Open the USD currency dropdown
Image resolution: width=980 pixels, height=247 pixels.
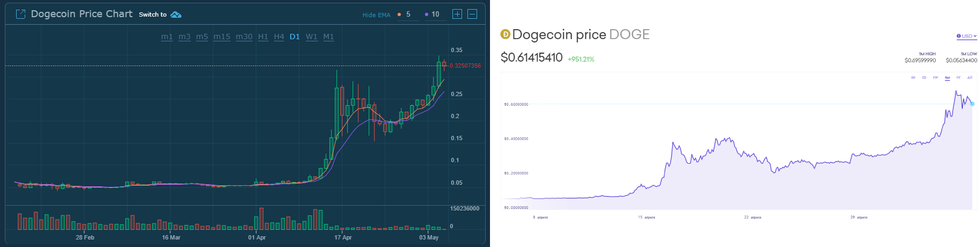pos(967,36)
